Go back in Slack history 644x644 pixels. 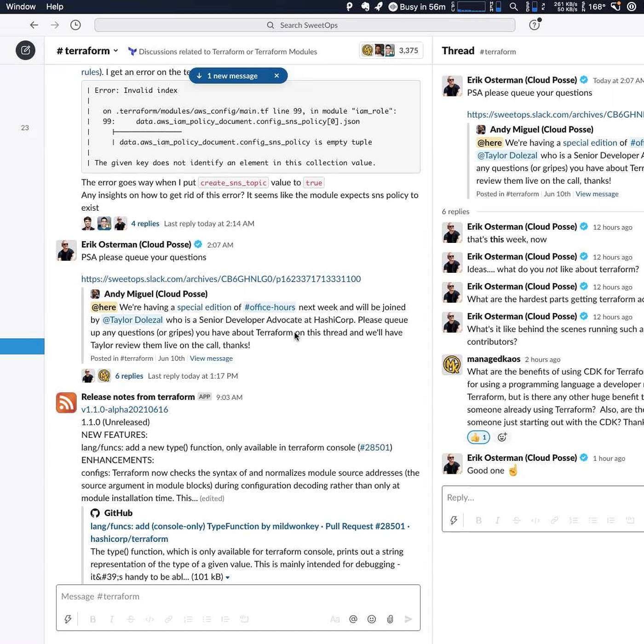click(34, 25)
